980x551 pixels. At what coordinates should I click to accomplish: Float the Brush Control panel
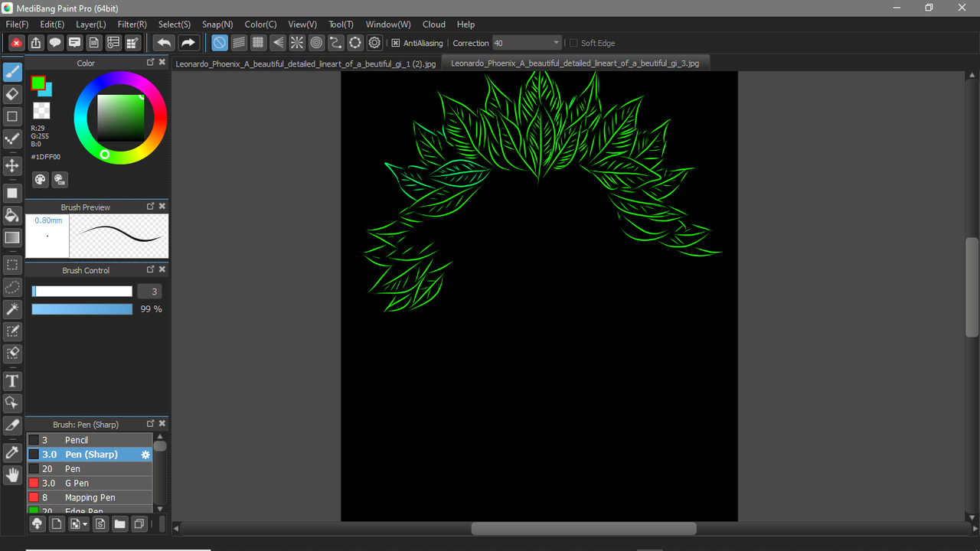click(151, 270)
